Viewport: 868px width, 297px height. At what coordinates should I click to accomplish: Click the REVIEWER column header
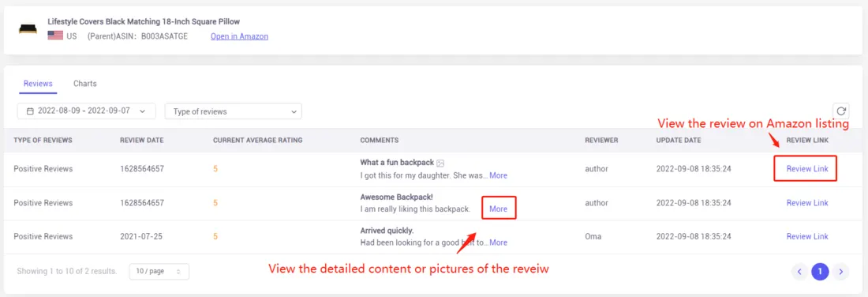601,140
